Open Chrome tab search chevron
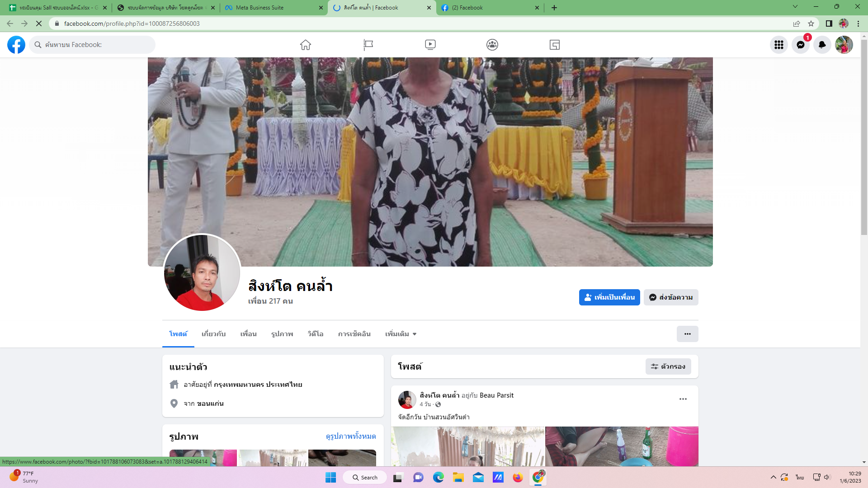 pyautogui.click(x=795, y=7)
